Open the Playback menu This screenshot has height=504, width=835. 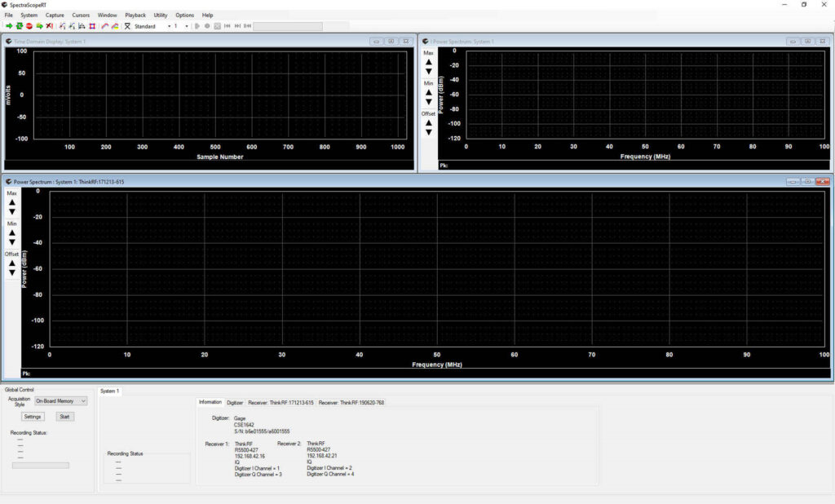point(135,15)
